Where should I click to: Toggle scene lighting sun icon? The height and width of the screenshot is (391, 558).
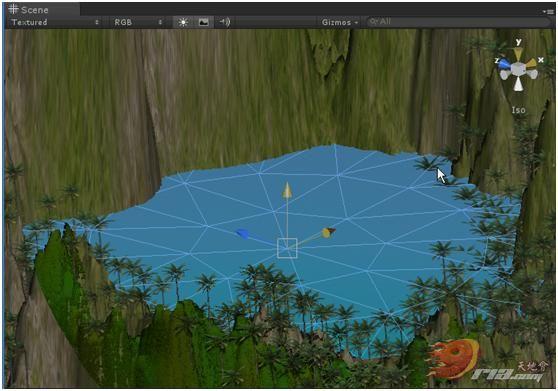click(183, 22)
